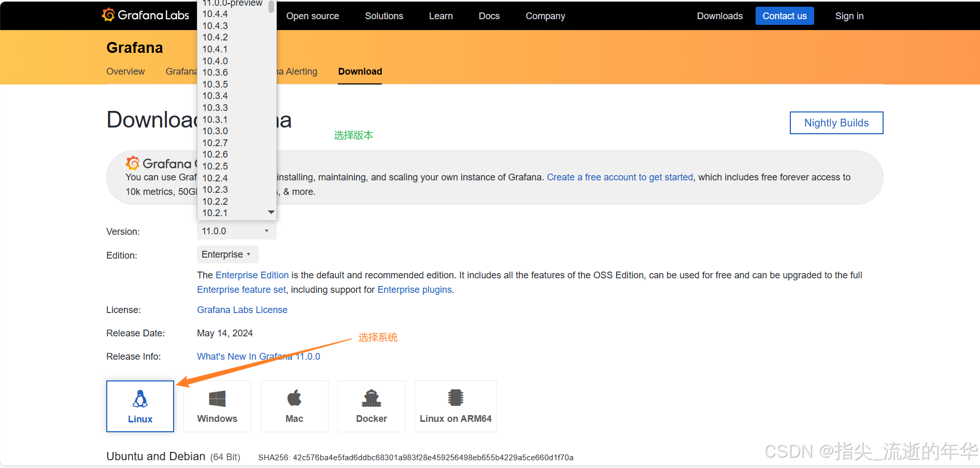Open What's New In Grafana 11.0.0

click(x=259, y=357)
